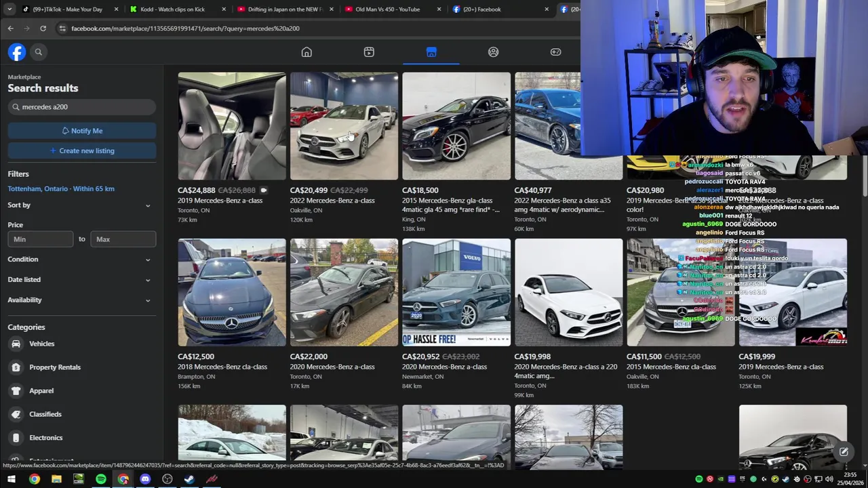
Task: Click the site info icon beside the URL
Action: tap(62, 28)
